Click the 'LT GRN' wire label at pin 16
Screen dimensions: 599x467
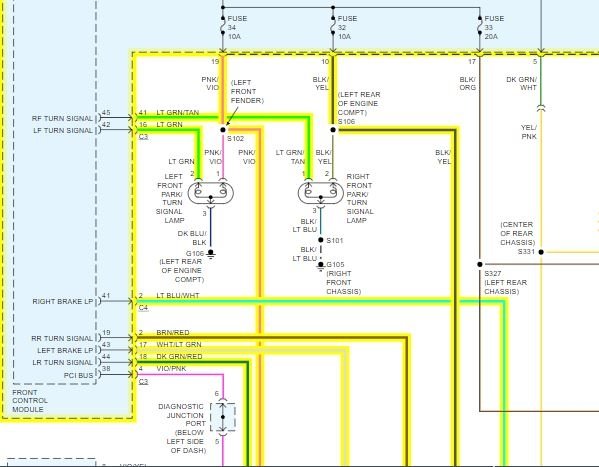coord(169,125)
